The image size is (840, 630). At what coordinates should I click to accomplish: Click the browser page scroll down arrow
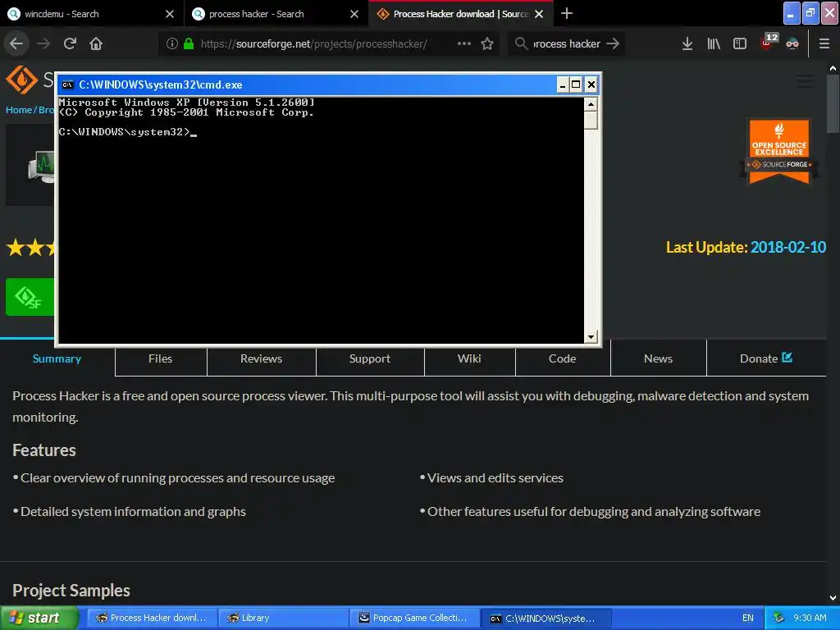pos(833,598)
